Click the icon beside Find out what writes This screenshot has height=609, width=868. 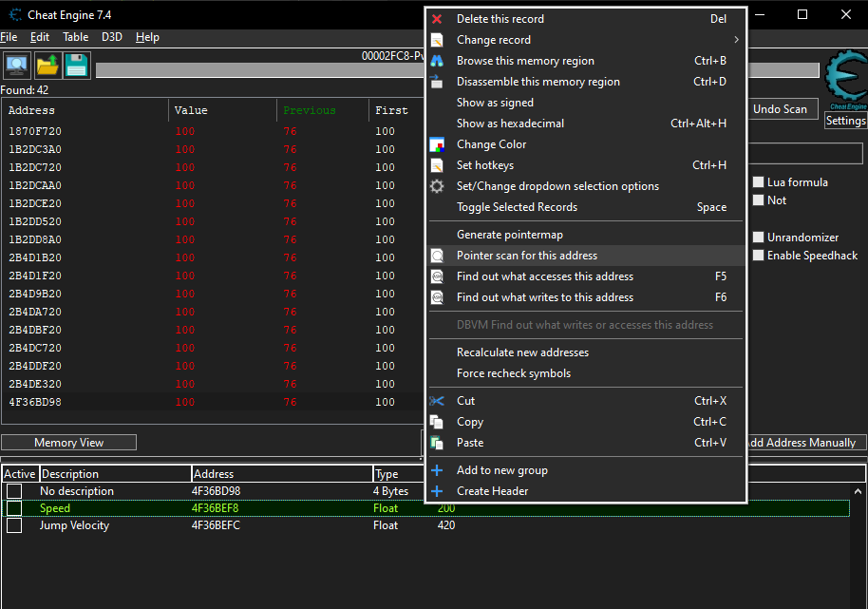point(437,297)
